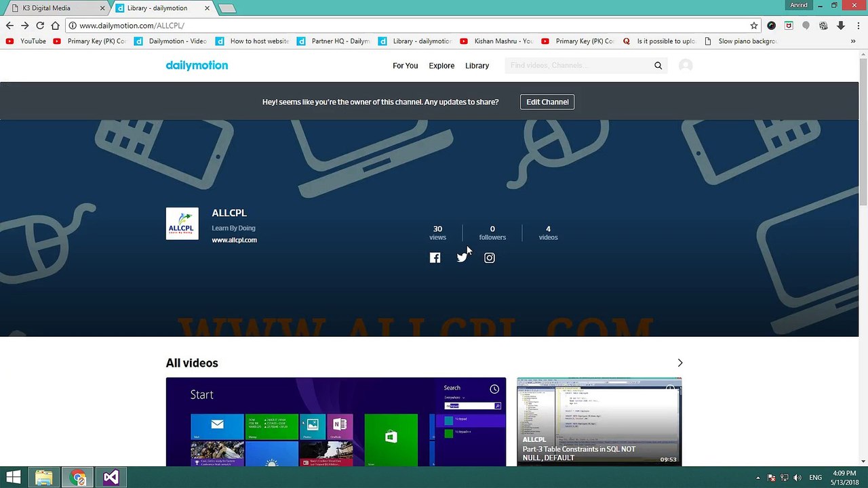Open the Windows Start screen video thumbnail
This screenshot has width=868, height=488.
click(x=336, y=422)
